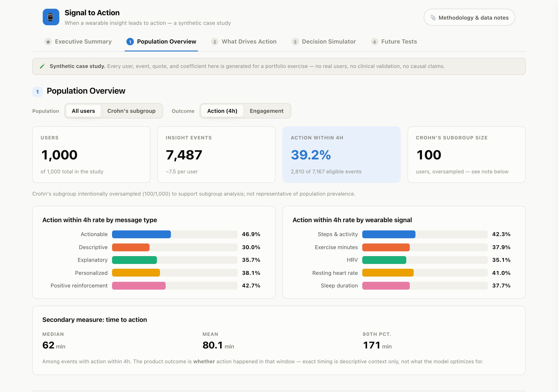The width and height of the screenshot is (558, 392).
Task: Select the Population Overview tab
Action: pos(161,42)
